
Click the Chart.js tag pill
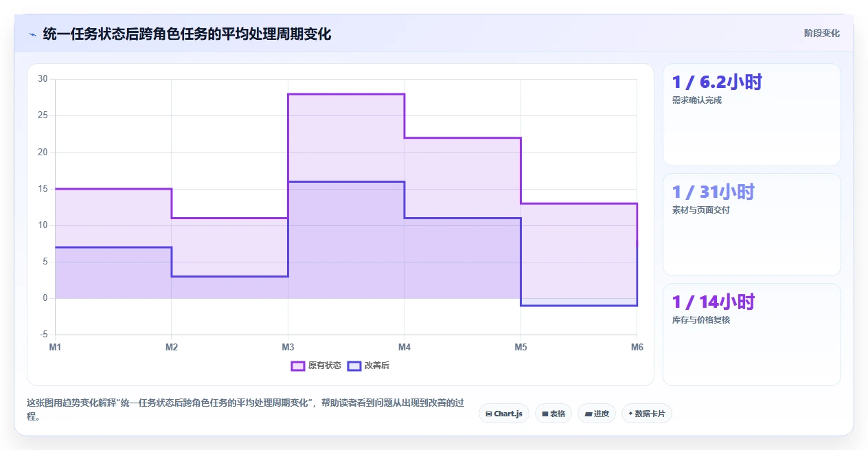point(504,414)
